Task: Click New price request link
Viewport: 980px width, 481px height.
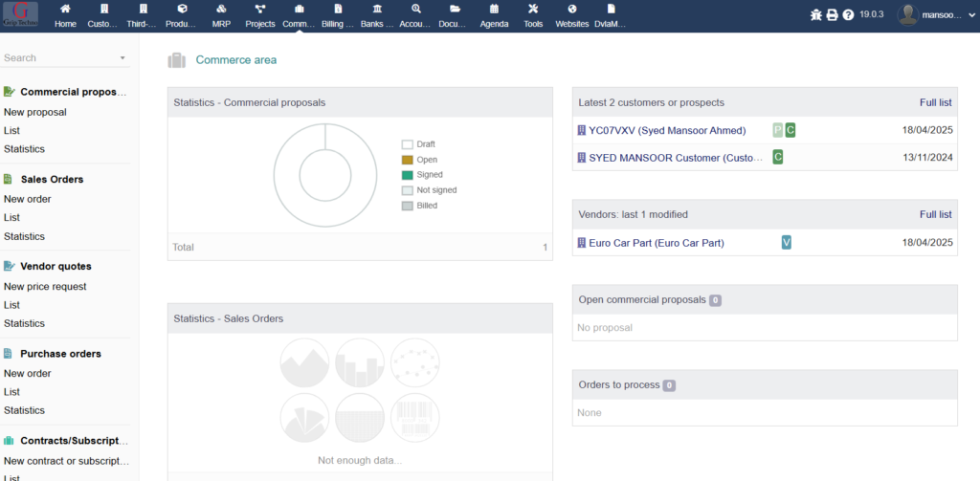Action: tap(45, 286)
